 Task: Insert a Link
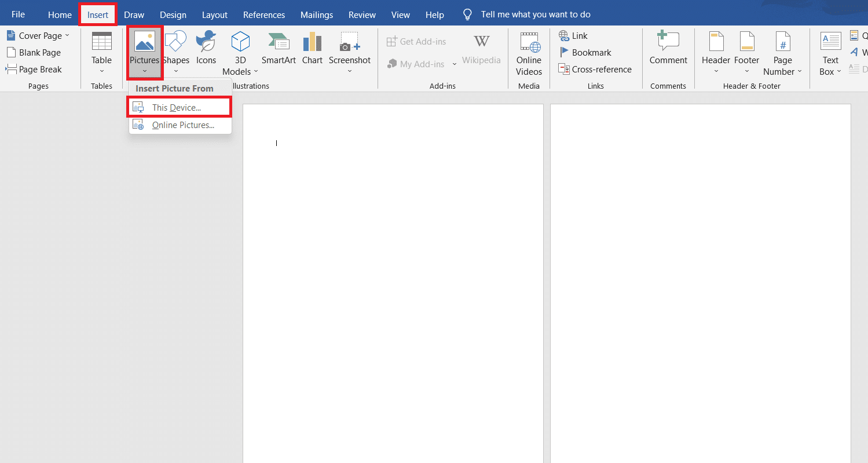573,35
